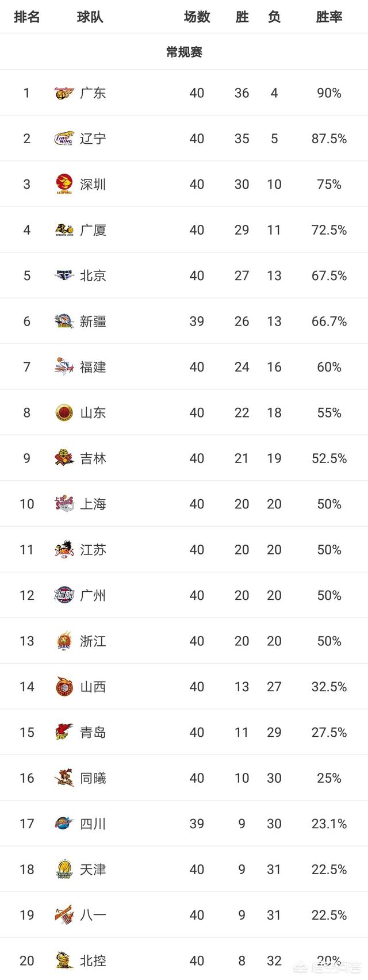This screenshot has height=980, width=368.
Task: Select the Liaoning (辽宁) team logo
Action: [x=64, y=139]
